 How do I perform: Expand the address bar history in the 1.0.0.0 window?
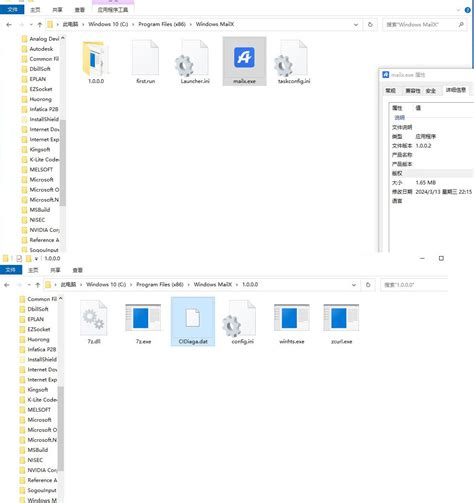point(354,285)
